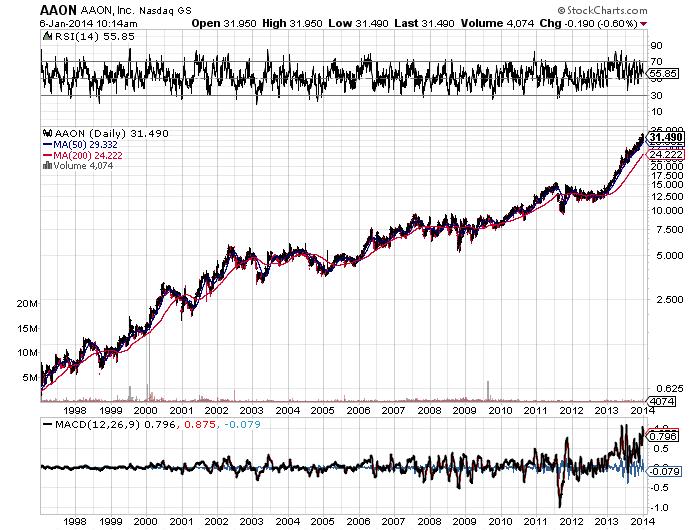The height and width of the screenshot is (530, 700).
Task: Click the 2.500 price axis label
Action: click(669, 300)
